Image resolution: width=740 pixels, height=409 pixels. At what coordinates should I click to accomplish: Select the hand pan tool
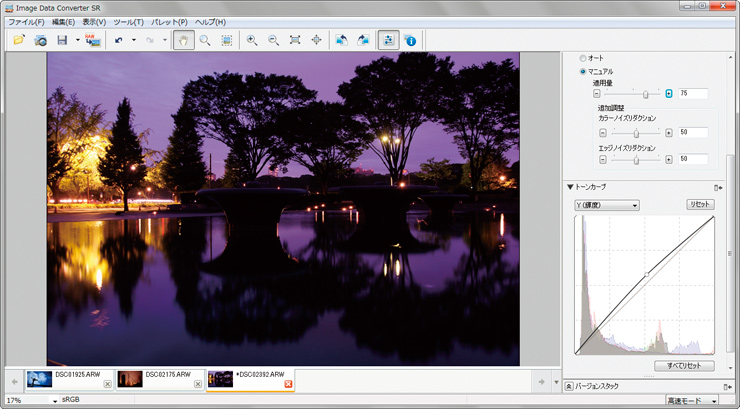point(182,40)
